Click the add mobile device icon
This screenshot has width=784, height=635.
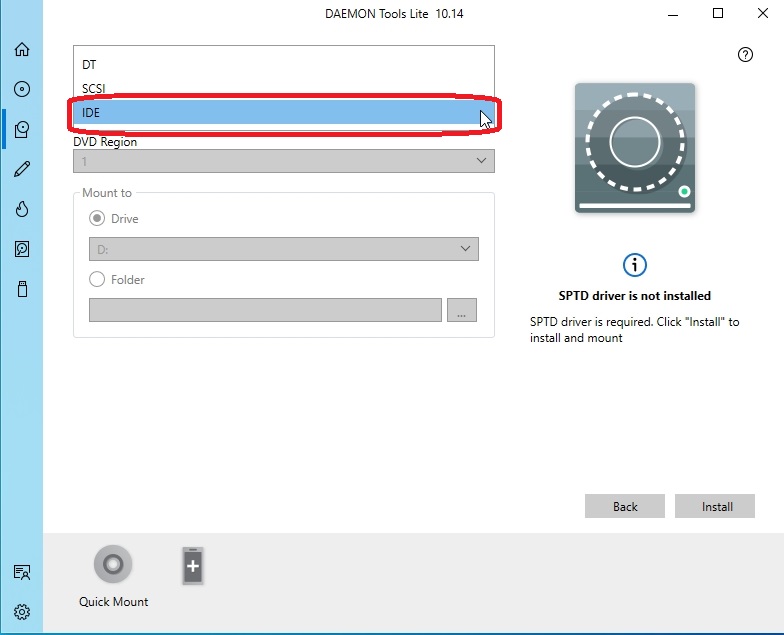193,566
